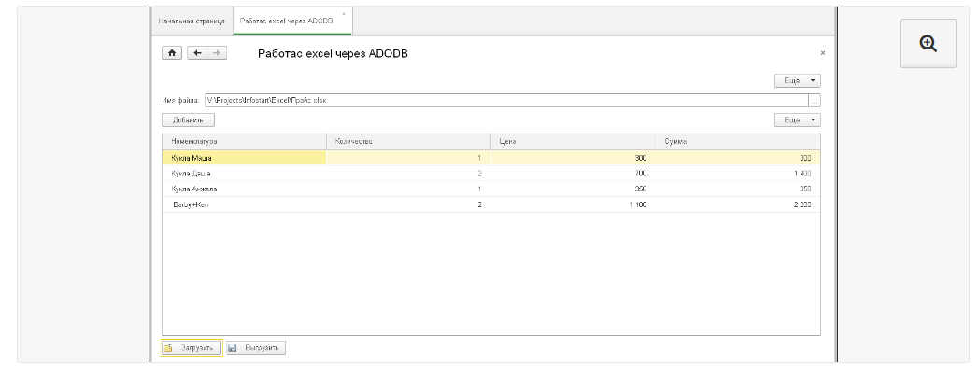Expand the Еще dropdown above the table

tap(797, 119)
